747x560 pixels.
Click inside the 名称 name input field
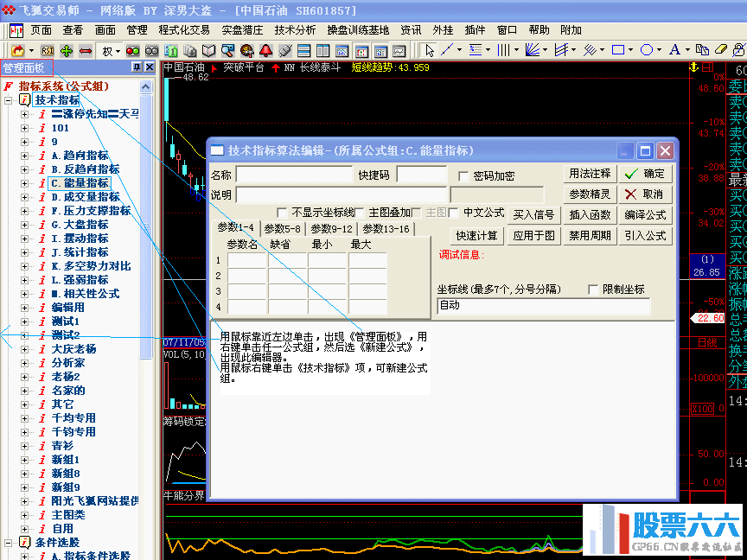click(x=290, y=174)
